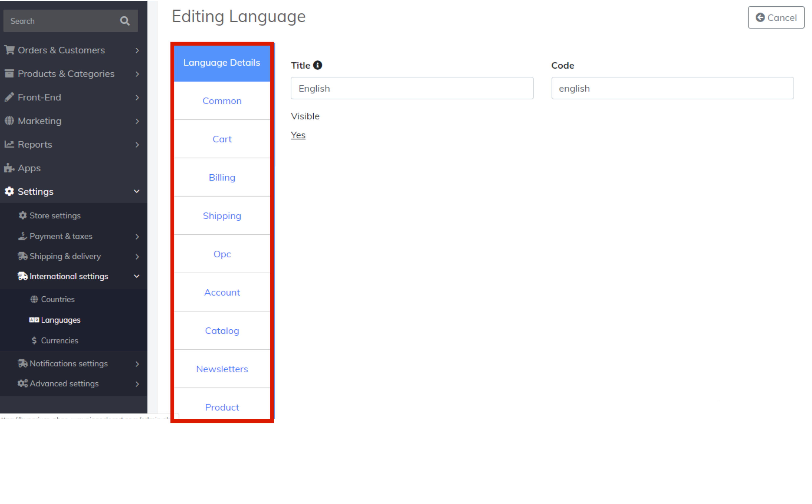Switch to the Common tab
This screenshot has width=812, height=504.
click(222, 101)
